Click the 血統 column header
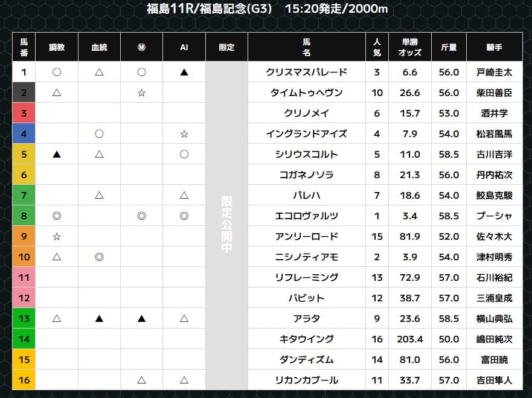 click(99, 47)
